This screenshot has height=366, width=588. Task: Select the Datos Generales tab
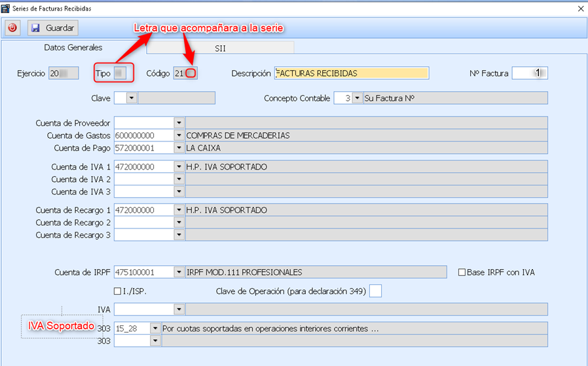point(73,48)
